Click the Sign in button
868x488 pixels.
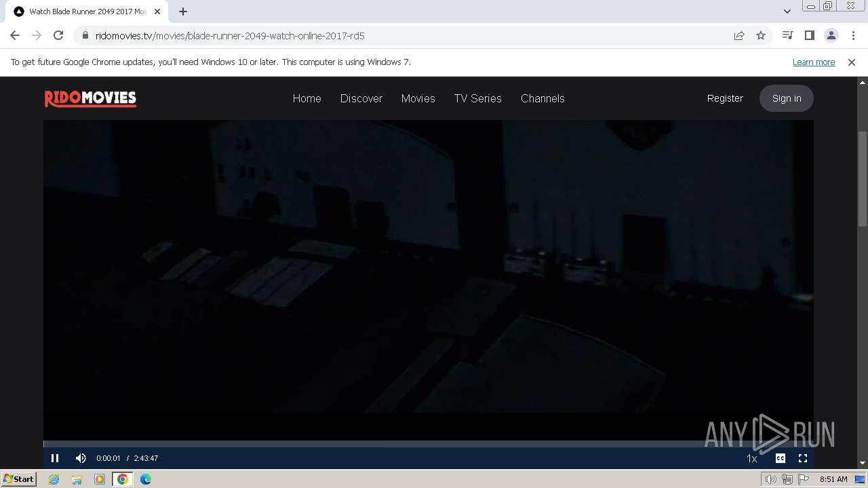pos(787,98)
